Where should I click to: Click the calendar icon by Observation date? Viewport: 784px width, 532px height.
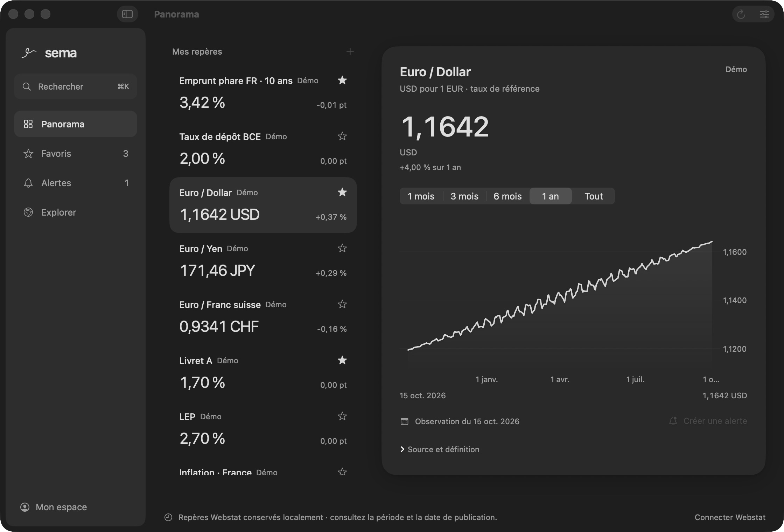[x=405, y=421]
